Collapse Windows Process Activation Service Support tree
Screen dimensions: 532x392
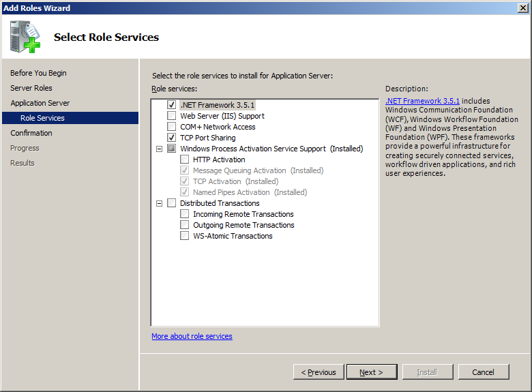coord(160,149)
